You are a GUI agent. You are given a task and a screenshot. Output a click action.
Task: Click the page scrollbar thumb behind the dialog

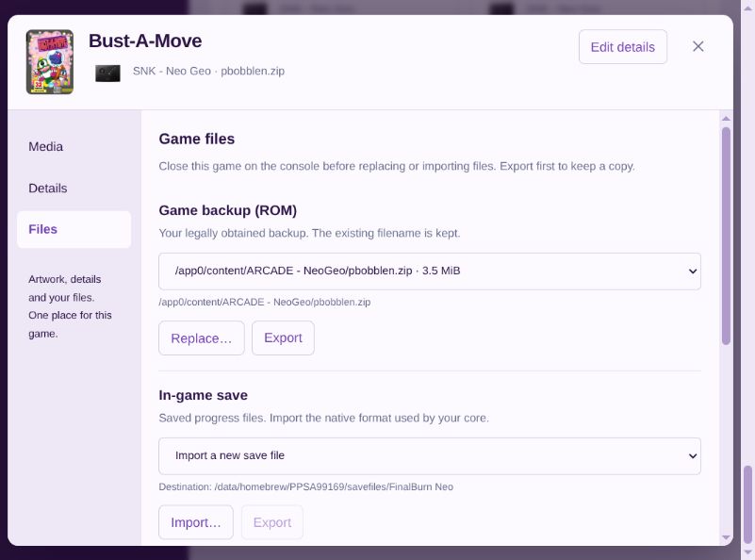click(x=747, y=504)
